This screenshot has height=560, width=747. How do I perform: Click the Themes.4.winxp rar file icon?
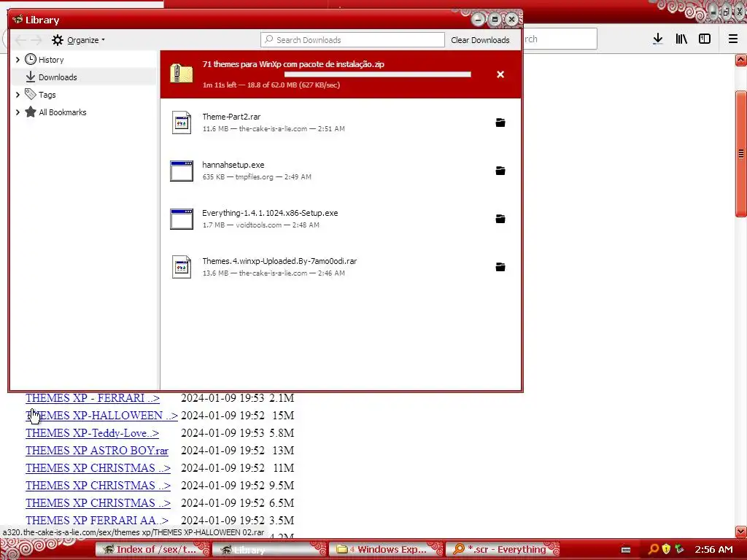[x=182, y=267]
